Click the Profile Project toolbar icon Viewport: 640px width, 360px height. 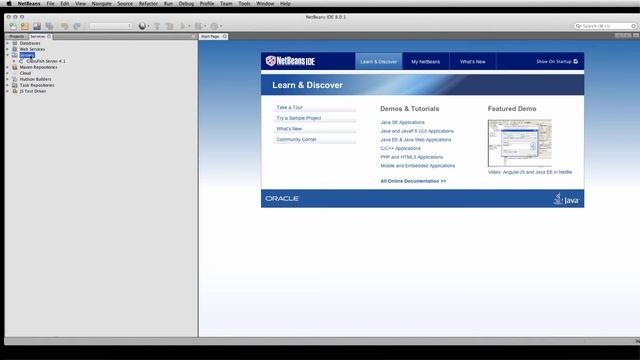(214, 26)
